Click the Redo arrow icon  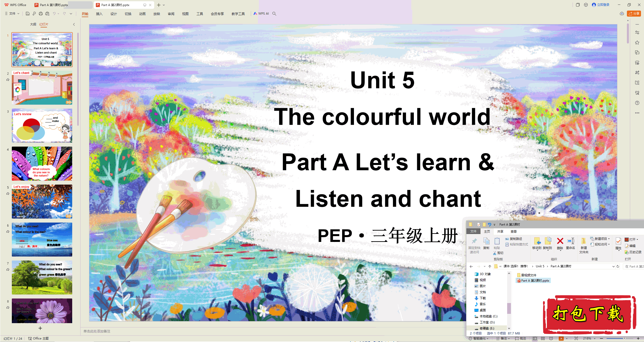[64, 14]
